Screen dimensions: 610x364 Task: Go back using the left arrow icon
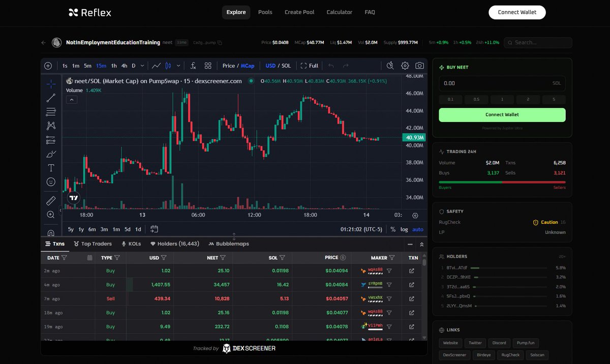coord(44,43)
